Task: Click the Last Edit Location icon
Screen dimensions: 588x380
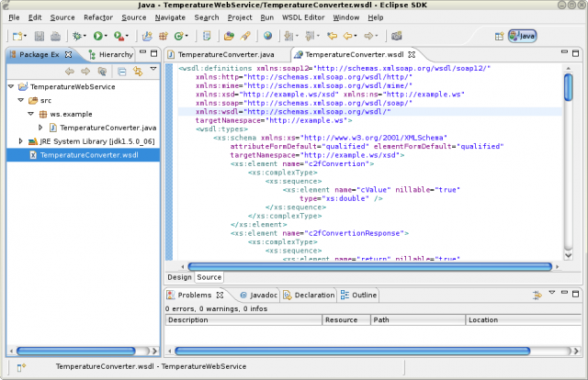Action: click(x=332, y=36)
